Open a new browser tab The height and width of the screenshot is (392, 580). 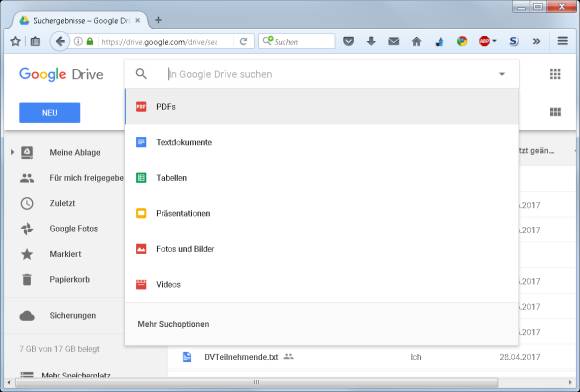(x=158, y=20)
